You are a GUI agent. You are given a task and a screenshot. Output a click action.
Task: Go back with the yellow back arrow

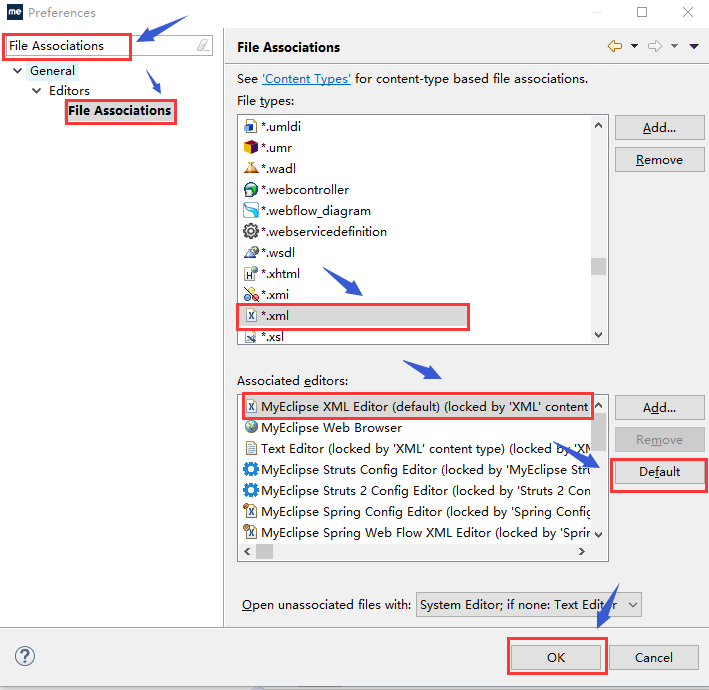[615, 46]
